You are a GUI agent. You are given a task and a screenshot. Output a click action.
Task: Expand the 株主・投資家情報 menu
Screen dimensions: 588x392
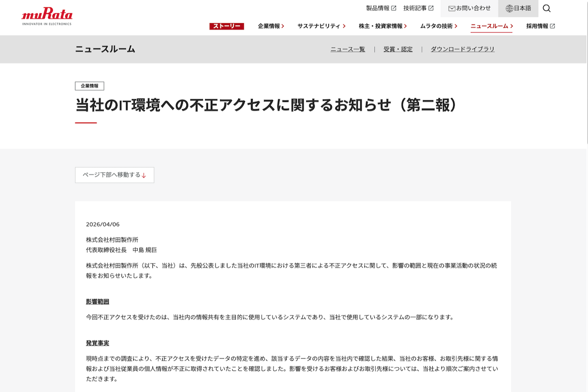point(383,26)
